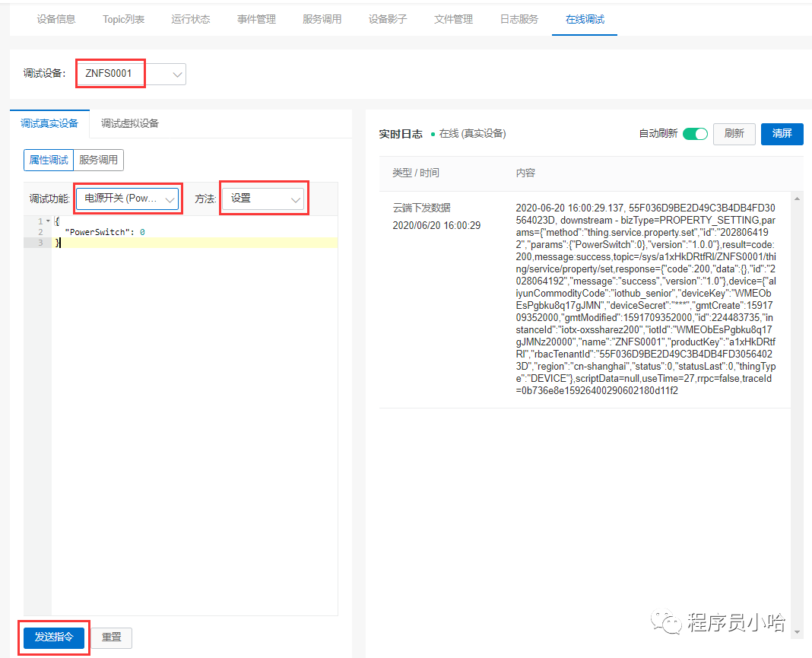The width and height of the screenshot is (812, 658).
Task: Switch to 调试虚拟设备 tab
Action: (x=130, y=123)
